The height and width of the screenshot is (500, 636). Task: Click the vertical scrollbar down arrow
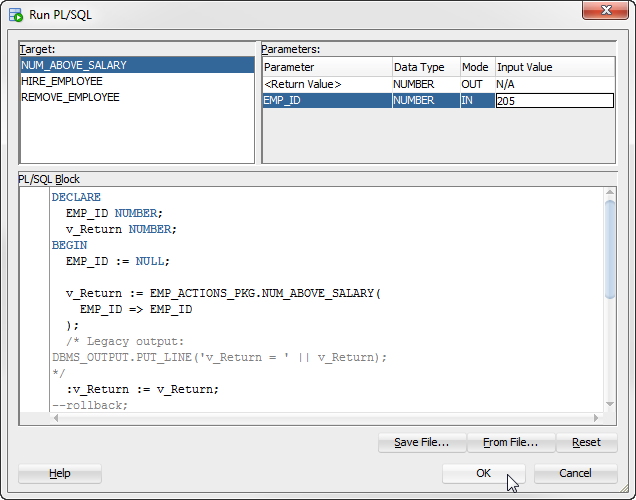pos(610,404)
